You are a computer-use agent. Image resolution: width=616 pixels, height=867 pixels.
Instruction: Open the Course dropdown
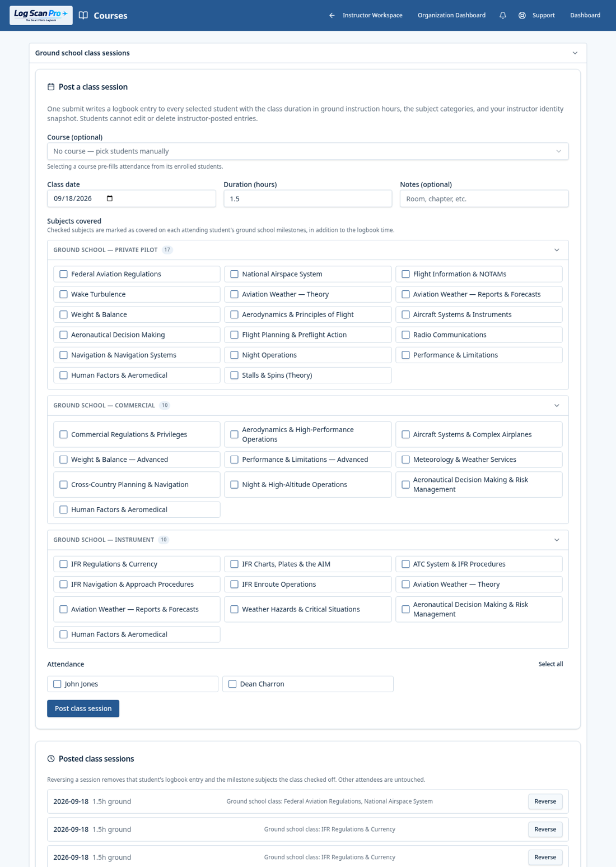308,151
